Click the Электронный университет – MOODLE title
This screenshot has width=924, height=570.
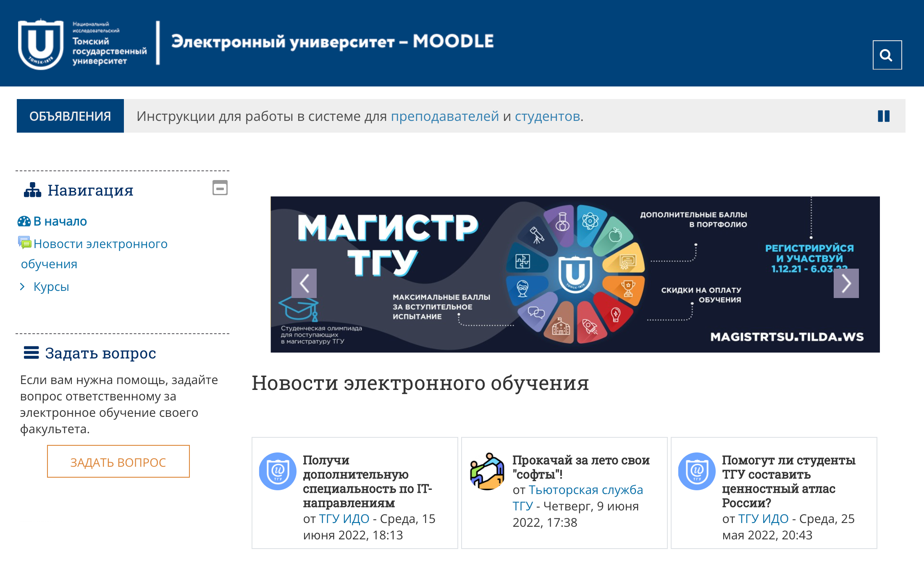click(x=332, y=42)
